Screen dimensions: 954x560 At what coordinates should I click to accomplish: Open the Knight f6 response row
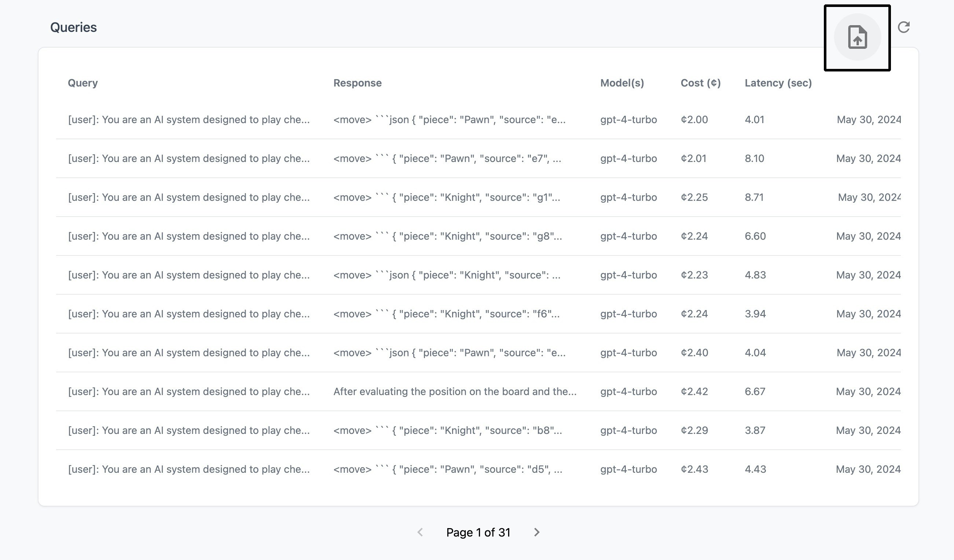pyautogui.click(x=446, y=314)
